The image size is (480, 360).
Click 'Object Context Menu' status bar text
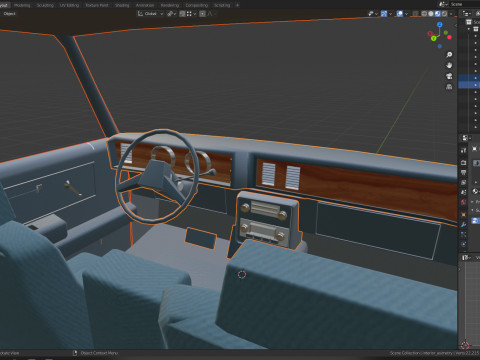point(99,353)
